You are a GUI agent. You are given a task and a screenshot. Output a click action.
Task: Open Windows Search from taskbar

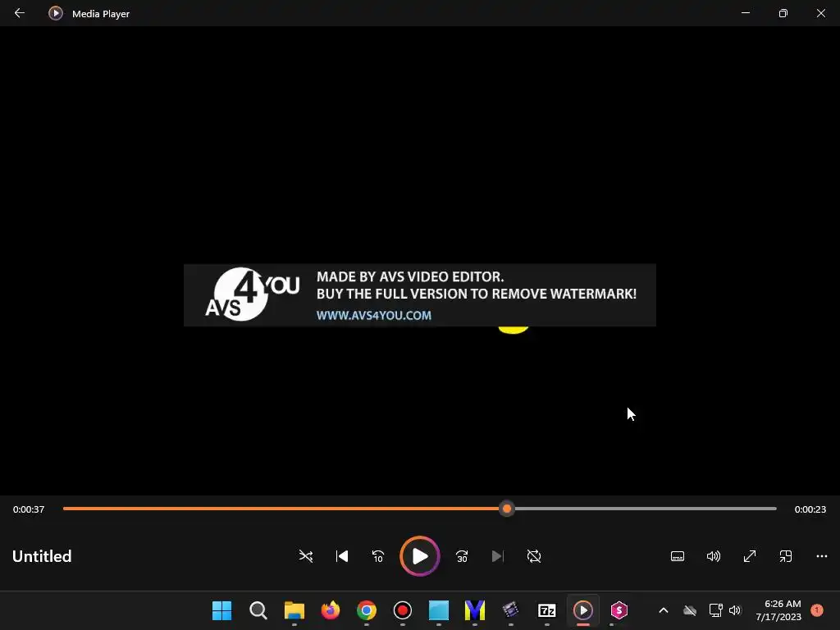[x=258, y=610]
